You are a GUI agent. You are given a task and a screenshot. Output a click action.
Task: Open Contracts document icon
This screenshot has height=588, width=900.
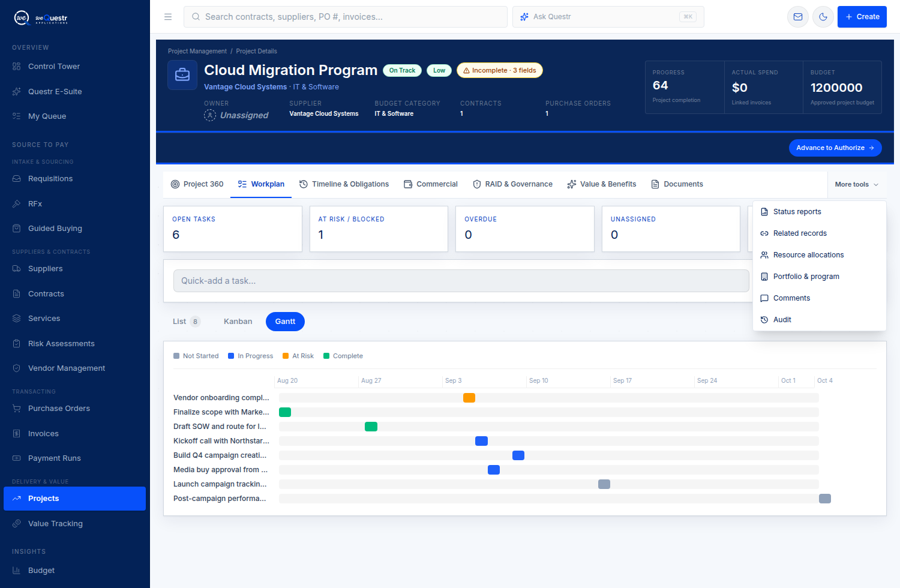tap(16, 294)
